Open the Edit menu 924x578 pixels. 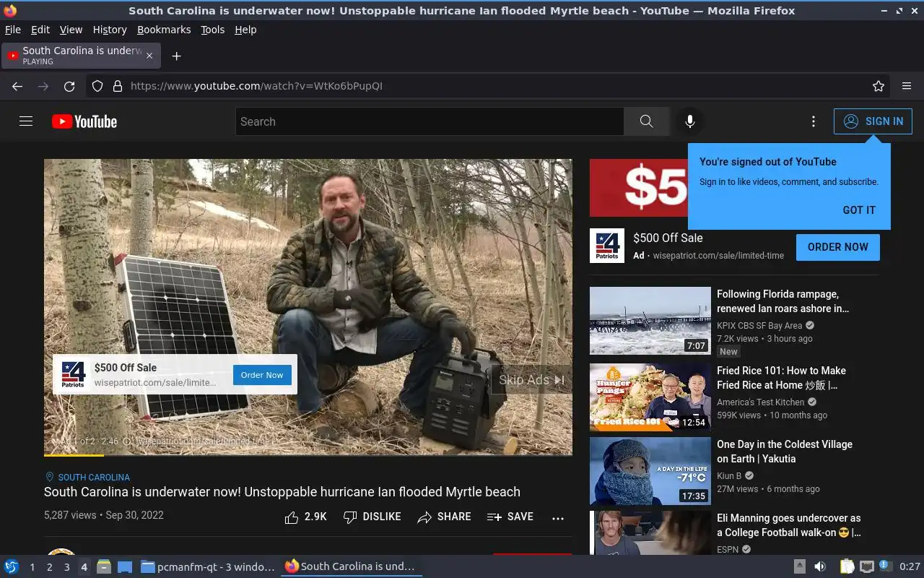[40, 30]
